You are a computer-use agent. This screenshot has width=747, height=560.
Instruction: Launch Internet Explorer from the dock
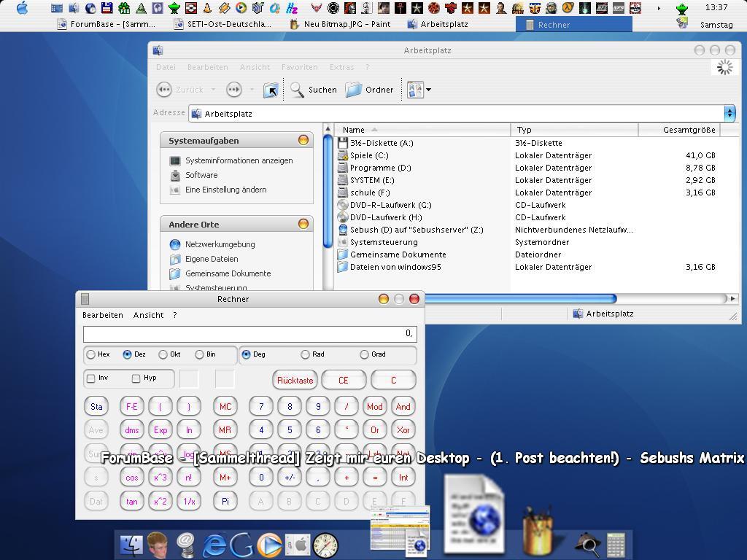tap(214, 545)
